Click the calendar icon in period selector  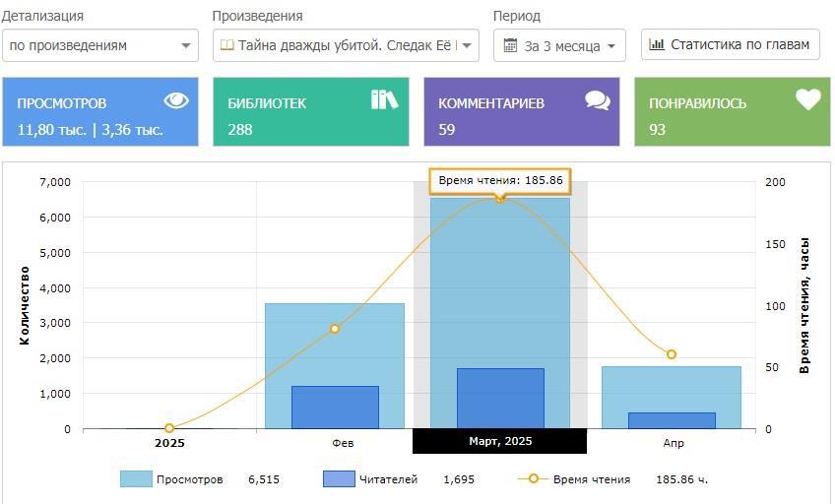(511, 45)
